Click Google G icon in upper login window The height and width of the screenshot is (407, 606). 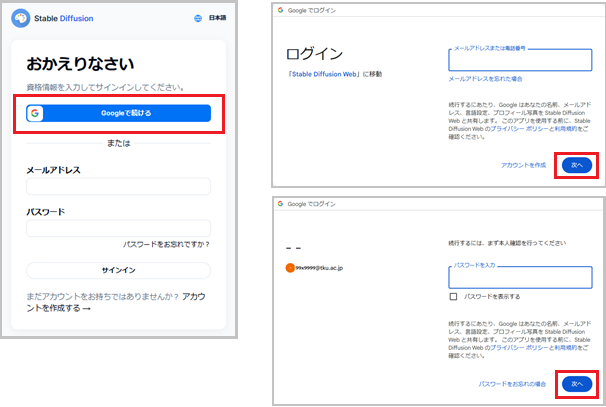(x=281, y=10)
